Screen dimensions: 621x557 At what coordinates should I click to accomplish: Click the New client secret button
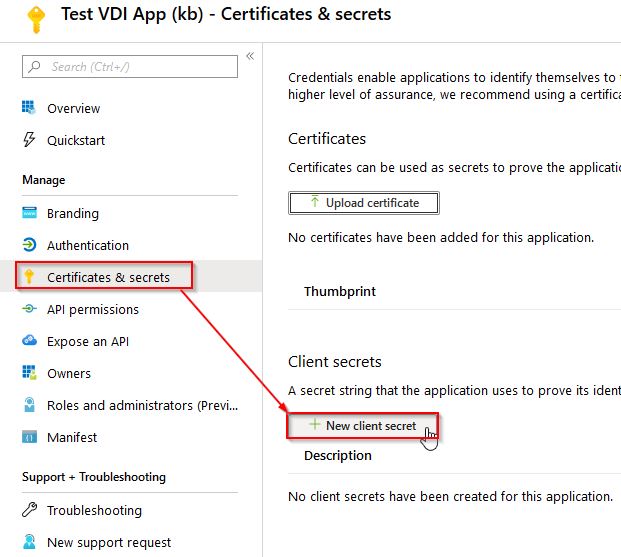(363, 426)
